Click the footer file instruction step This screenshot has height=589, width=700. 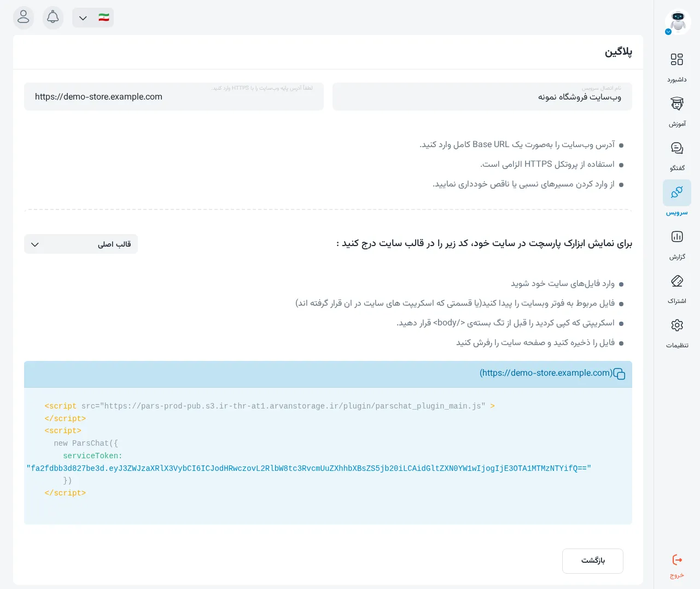click(455, 303)
